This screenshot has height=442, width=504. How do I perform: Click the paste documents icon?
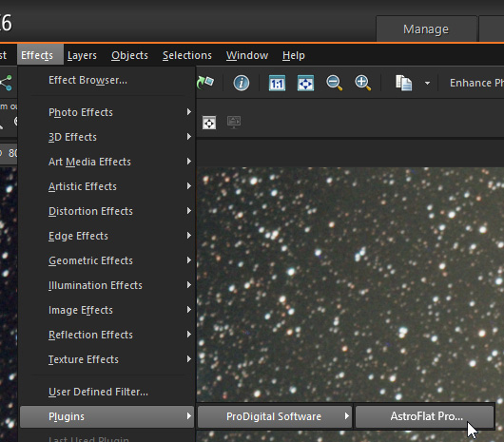point(403,83)
